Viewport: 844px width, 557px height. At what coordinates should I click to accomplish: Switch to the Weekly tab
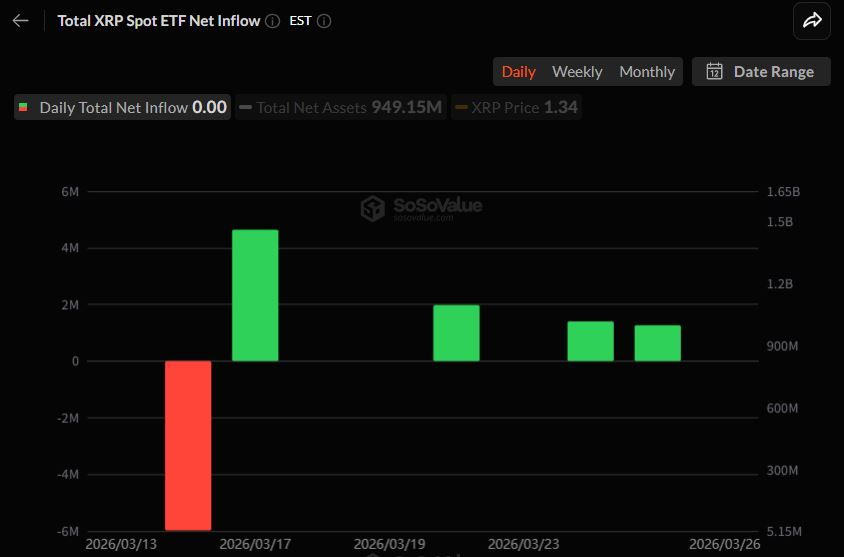(577, 71)
